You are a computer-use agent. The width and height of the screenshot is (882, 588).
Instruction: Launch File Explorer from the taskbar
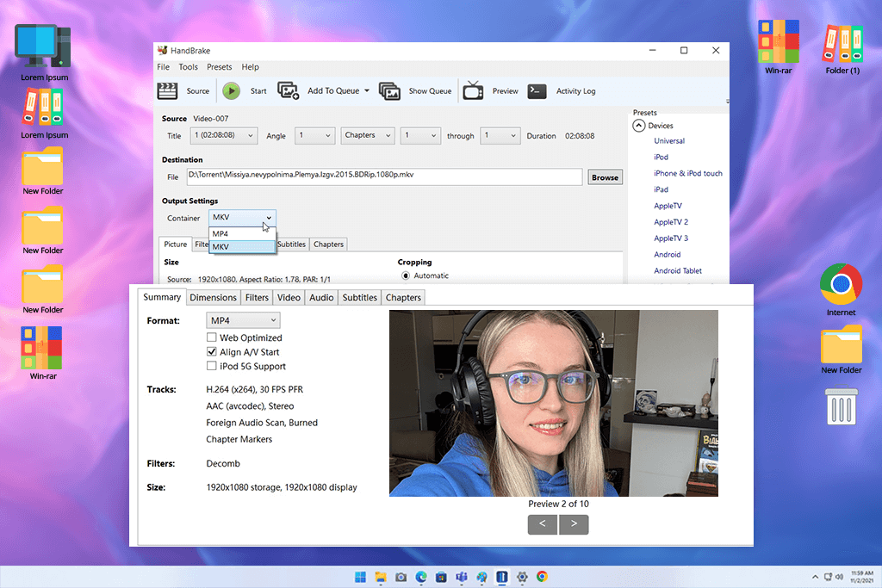pos(381,577)
